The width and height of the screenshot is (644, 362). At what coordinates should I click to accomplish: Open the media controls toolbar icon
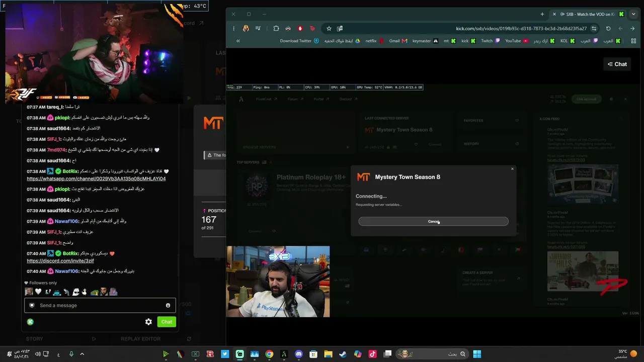coord(258,29)
